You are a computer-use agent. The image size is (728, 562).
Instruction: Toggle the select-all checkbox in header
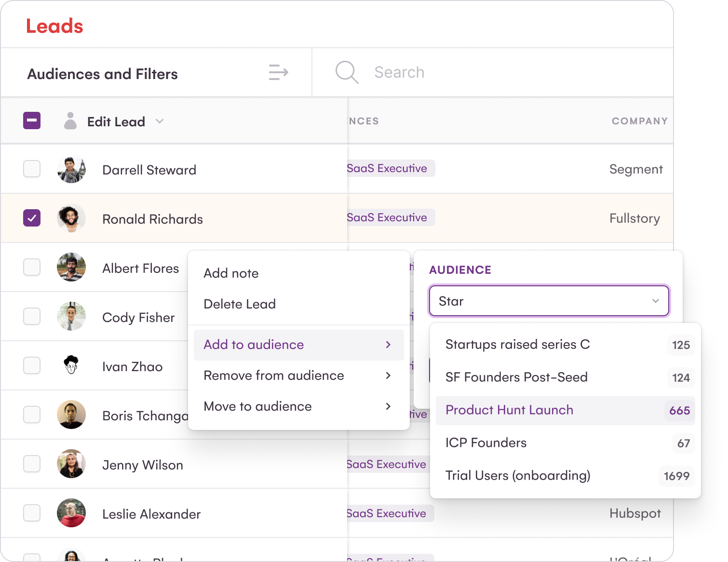pyautogui.click(x=32, y=120)
